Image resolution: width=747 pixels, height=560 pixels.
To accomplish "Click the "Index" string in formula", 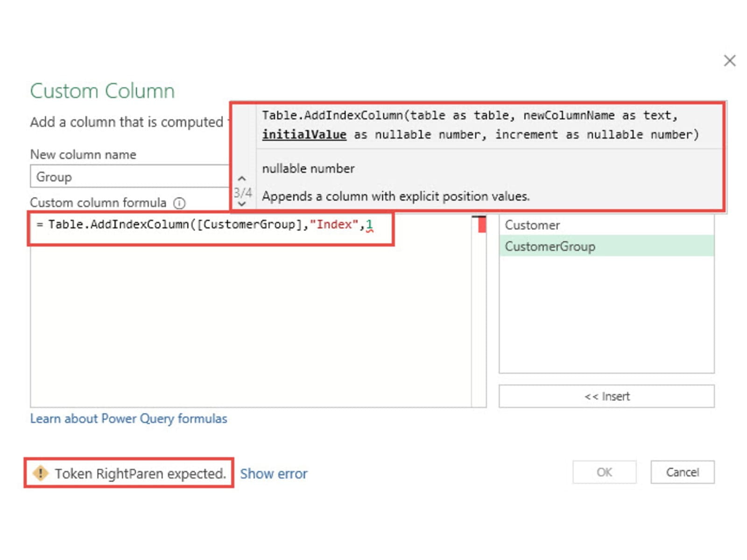I will (334, 225).
